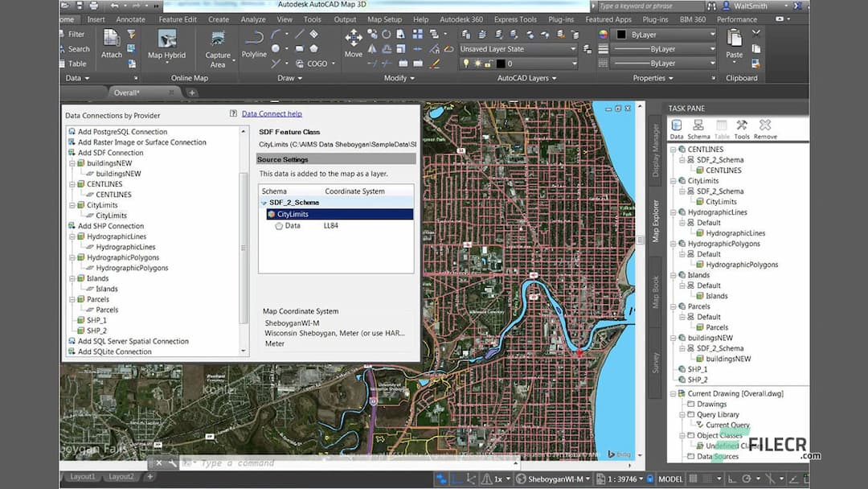This screenshot has width=868, height=489.
Task: Click Remove in the Task Pane toolbar
Action: tap(764, 127)
